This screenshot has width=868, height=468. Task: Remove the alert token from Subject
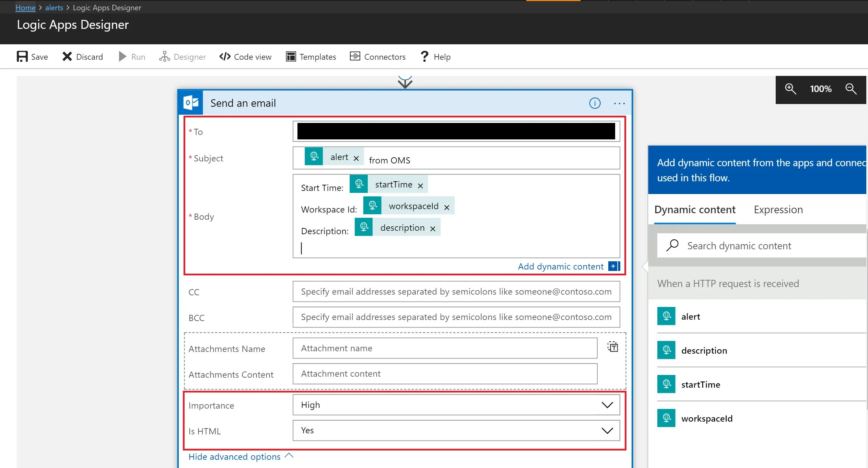pyautogui.click(x=356, y=158)
